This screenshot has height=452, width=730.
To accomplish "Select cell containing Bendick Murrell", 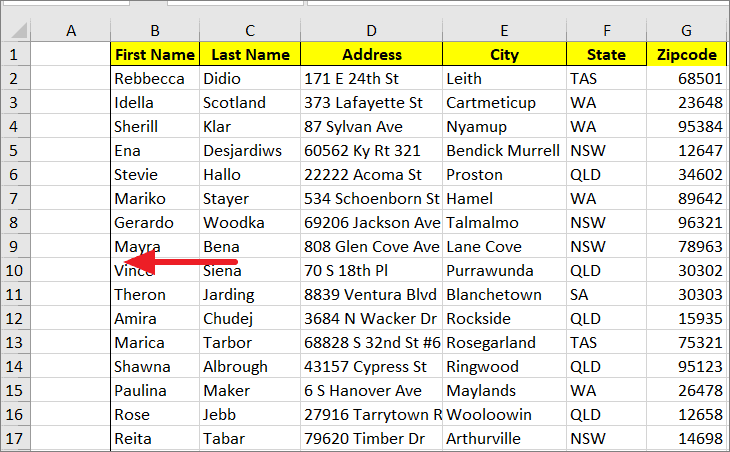I will [x=504, y=150].
